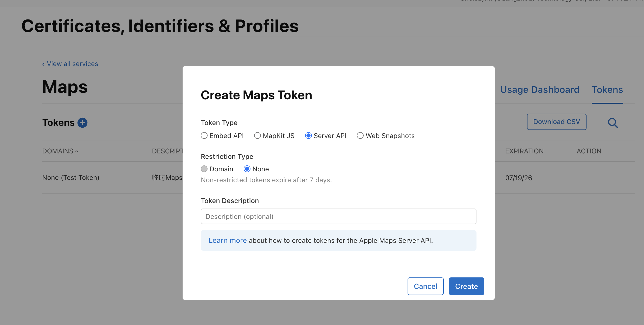Cancel the Create Maps Token dialog
644x325 pixels.
click(426, 286)
